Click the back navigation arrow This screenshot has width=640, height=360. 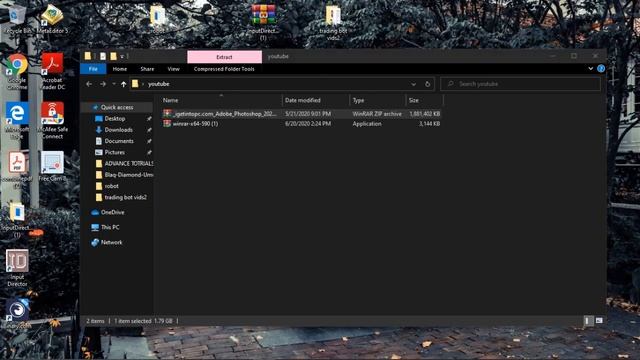tap(89, 84)
